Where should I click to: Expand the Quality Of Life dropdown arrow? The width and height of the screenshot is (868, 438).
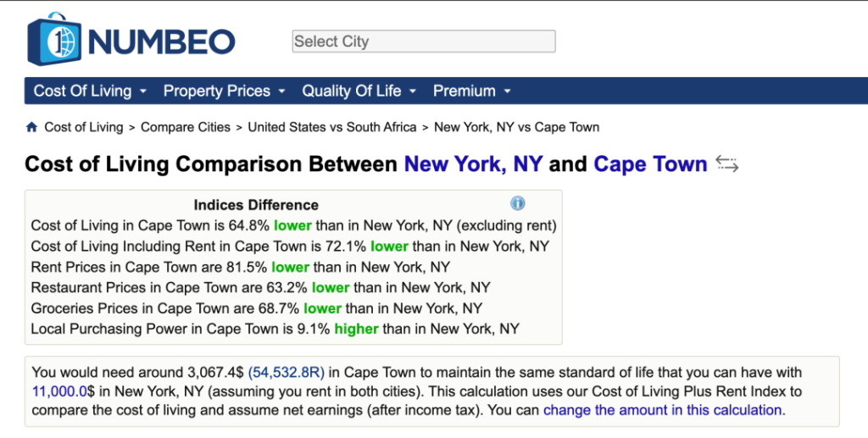click(413, 91)
